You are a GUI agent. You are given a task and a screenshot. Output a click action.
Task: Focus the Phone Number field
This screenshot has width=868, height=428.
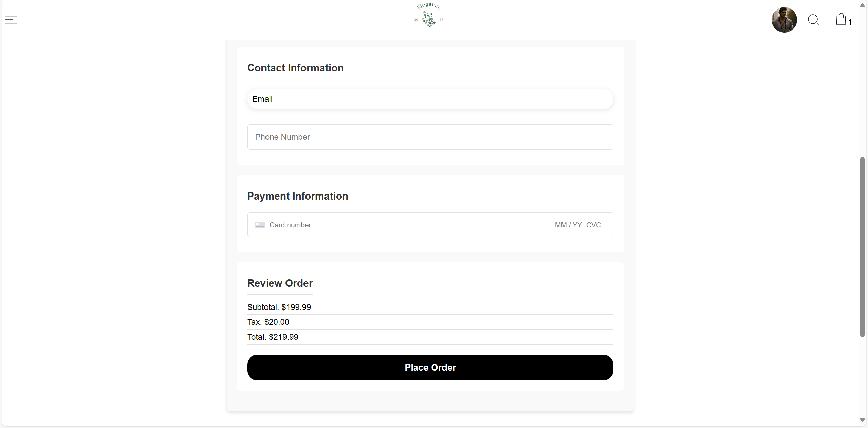(430, 137)
